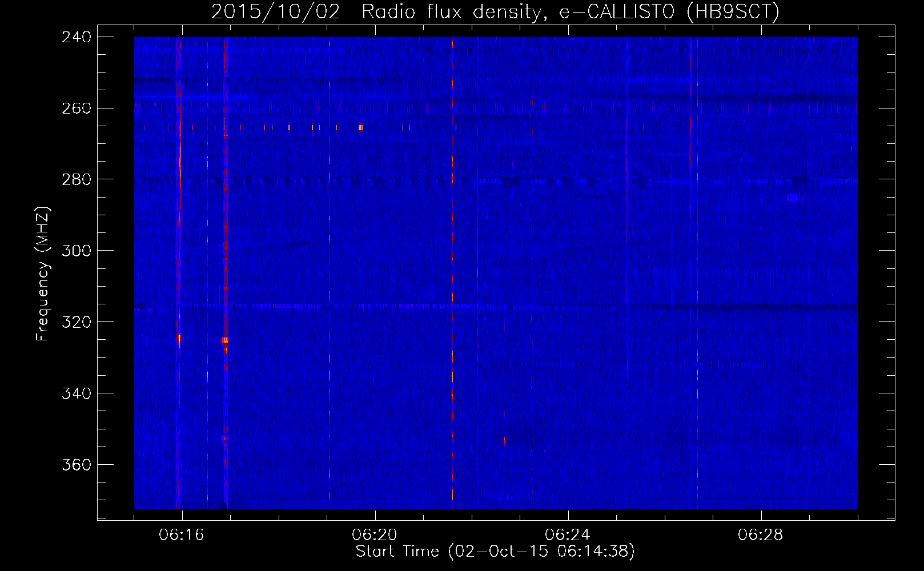This screenshot has height=571, width=924.
Task: Click the 06:24 time tick label
Action: pos(568,535)
